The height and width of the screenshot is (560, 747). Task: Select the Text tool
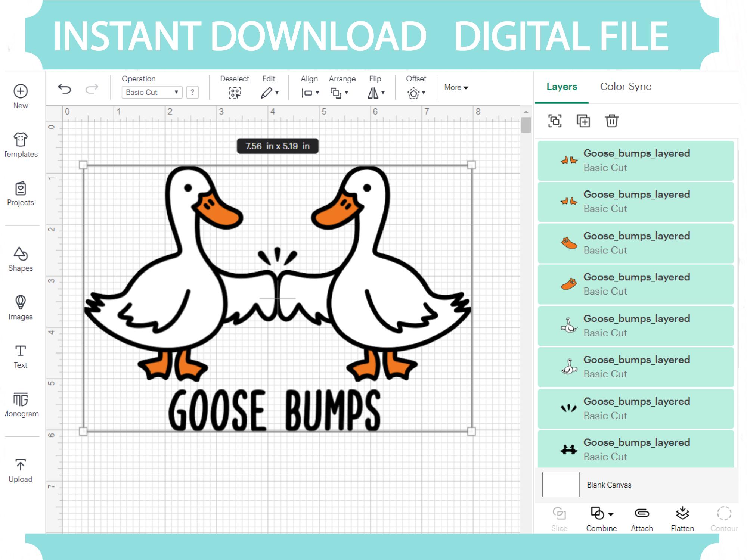21,355
